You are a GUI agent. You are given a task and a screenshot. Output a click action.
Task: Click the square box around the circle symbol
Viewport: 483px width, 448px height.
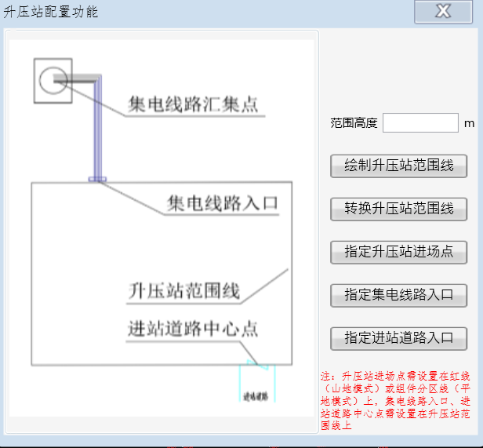coord(39,96)
